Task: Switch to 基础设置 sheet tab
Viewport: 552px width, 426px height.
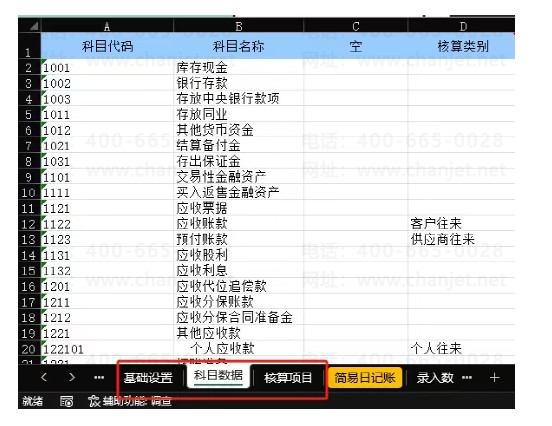Action: tap(148, 378)
